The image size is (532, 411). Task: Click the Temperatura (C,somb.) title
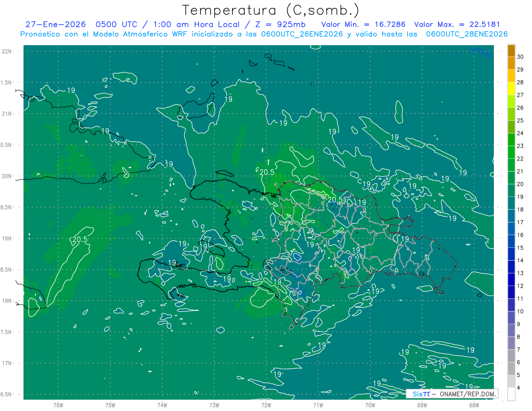click(x=271, y=10)
